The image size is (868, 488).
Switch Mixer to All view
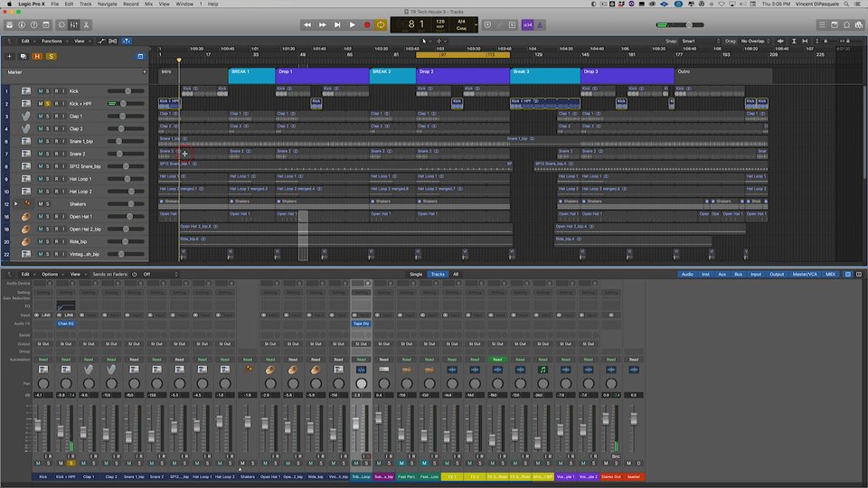click(456, 275)
